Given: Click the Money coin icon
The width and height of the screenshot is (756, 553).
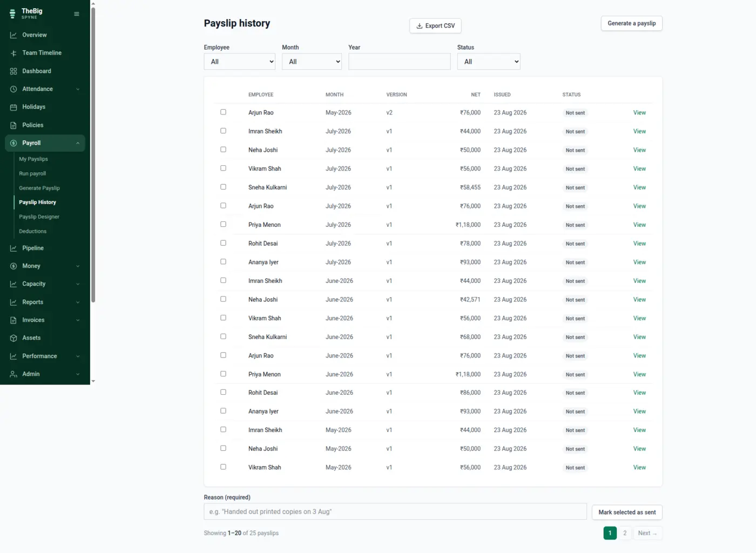Looking at the screenshot, I should (13, 266).
